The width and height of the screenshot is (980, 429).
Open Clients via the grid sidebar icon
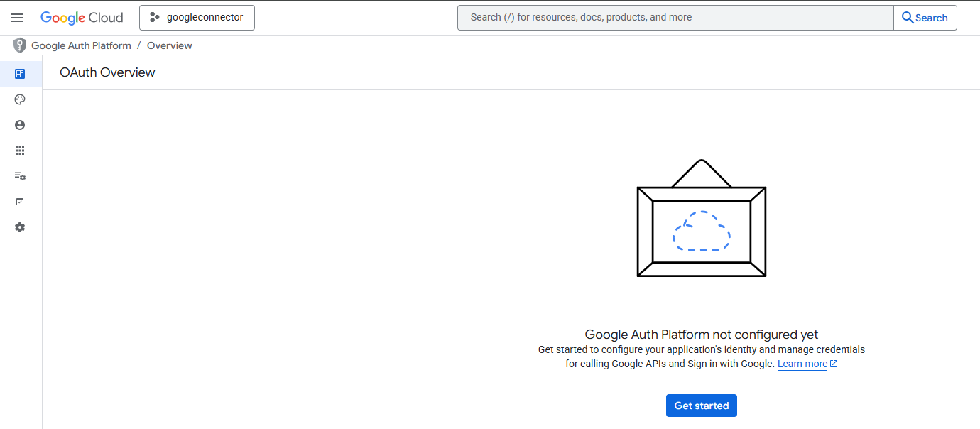20,151
